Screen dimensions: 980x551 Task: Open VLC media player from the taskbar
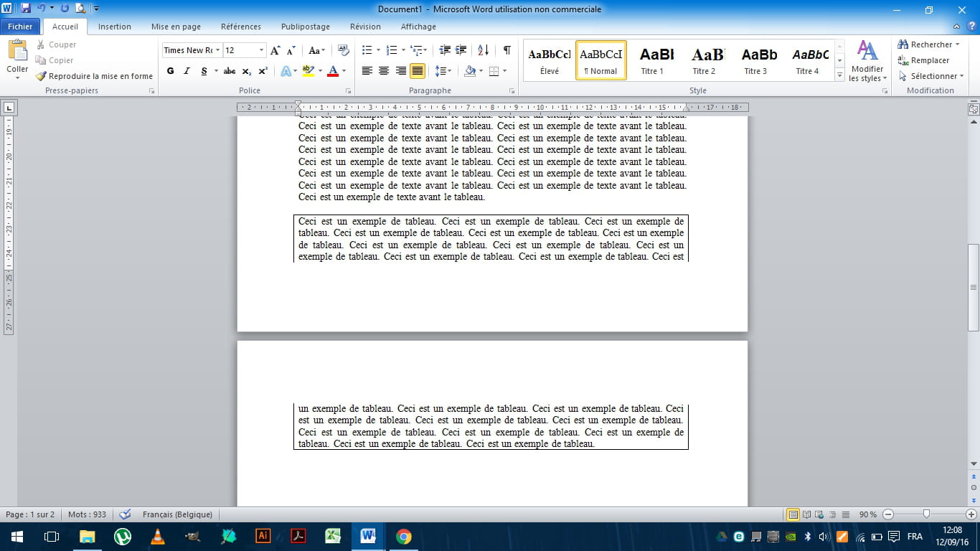click(158, 536)
